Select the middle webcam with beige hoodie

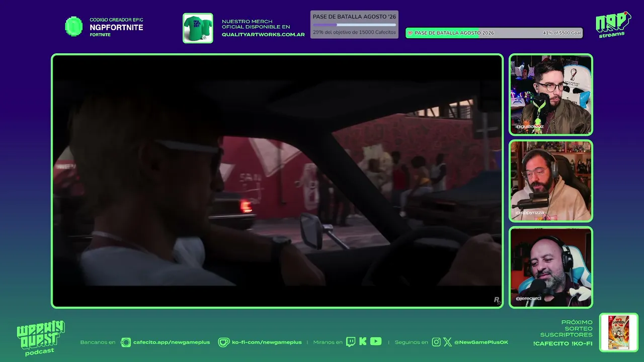pos(551,181)
